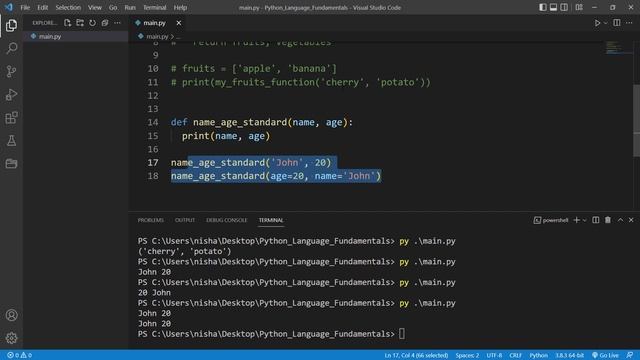Split the terminal panel
Viewport: 640px width, 360px height.
(596, 220)
